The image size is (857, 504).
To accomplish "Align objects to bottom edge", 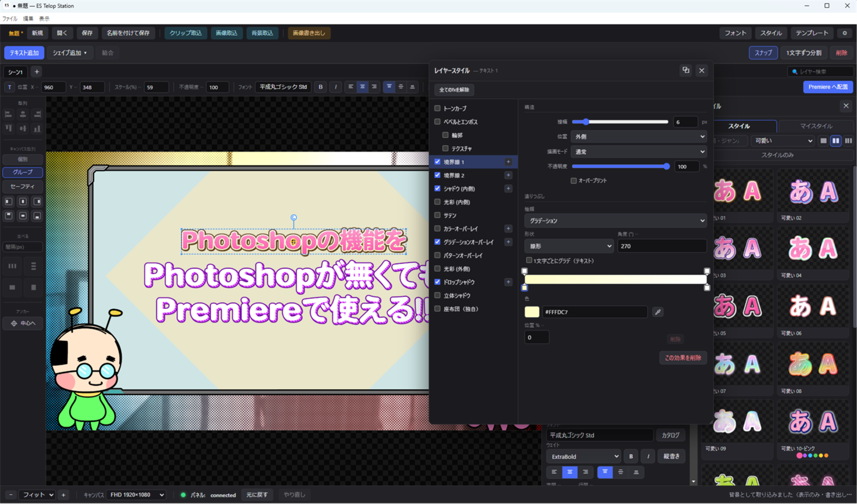I will point(37,128).
